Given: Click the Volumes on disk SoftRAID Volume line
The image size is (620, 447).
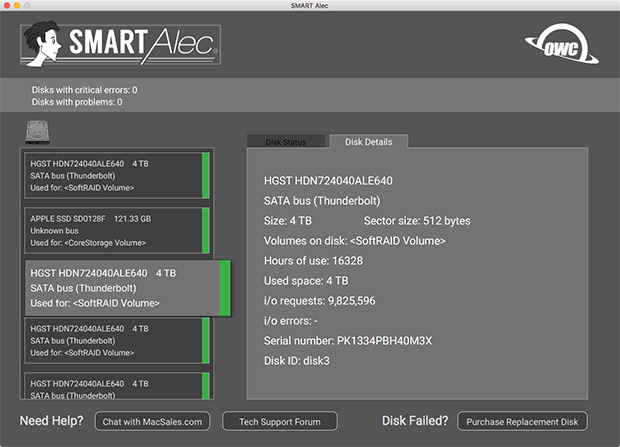Looking at the screenshot, I should coord(355,241).
